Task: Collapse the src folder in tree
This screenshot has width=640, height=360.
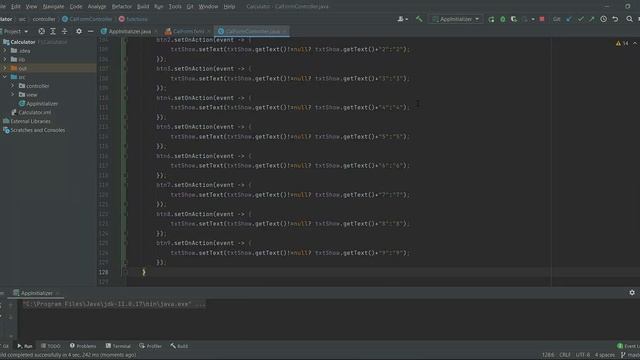Action: 5,77
